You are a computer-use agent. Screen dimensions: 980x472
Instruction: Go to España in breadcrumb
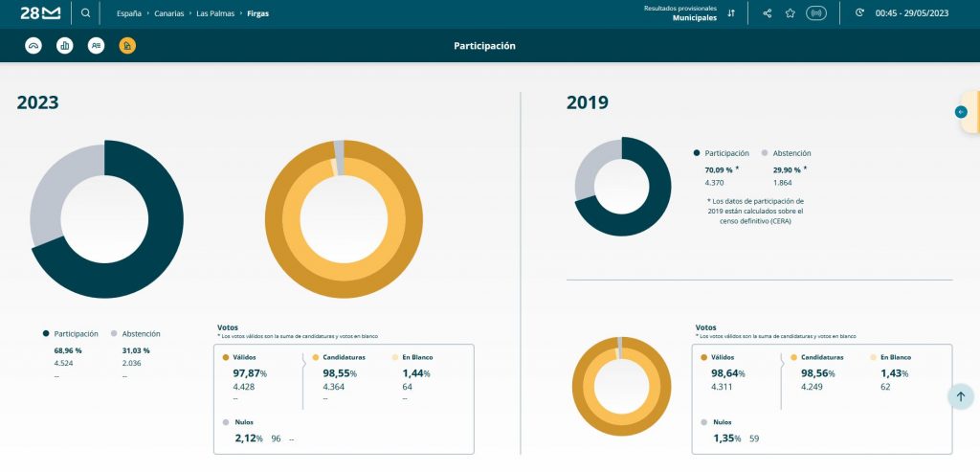click(129, 13)
